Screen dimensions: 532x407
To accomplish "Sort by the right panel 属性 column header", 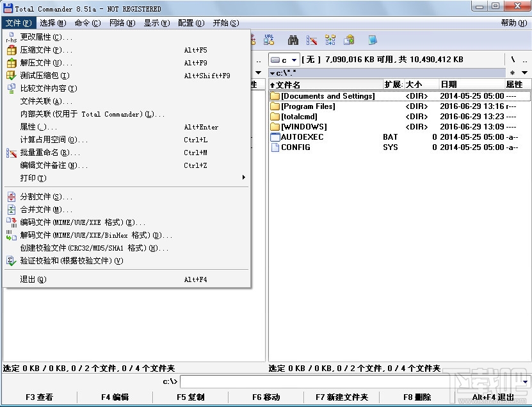I will coord(517,85).
